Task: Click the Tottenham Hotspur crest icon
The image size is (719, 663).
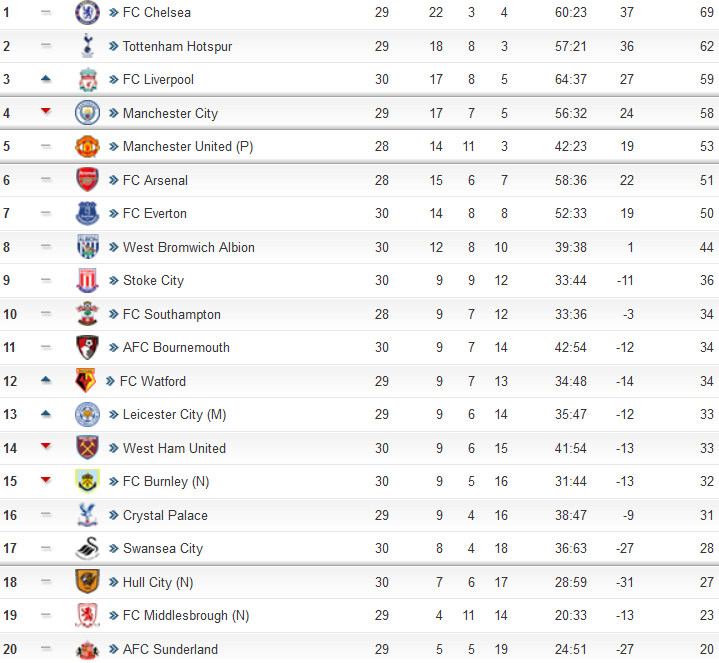Action: (x=87, y=46)
